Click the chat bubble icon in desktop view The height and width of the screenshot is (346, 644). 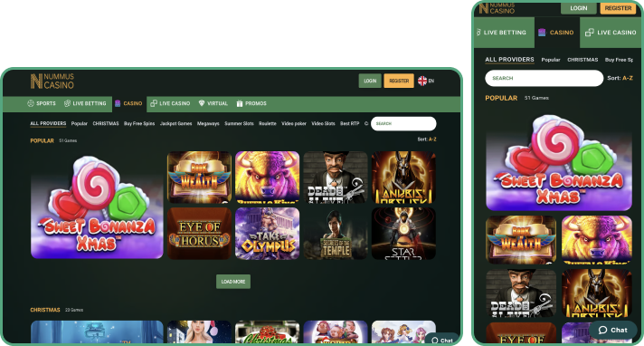435,341
